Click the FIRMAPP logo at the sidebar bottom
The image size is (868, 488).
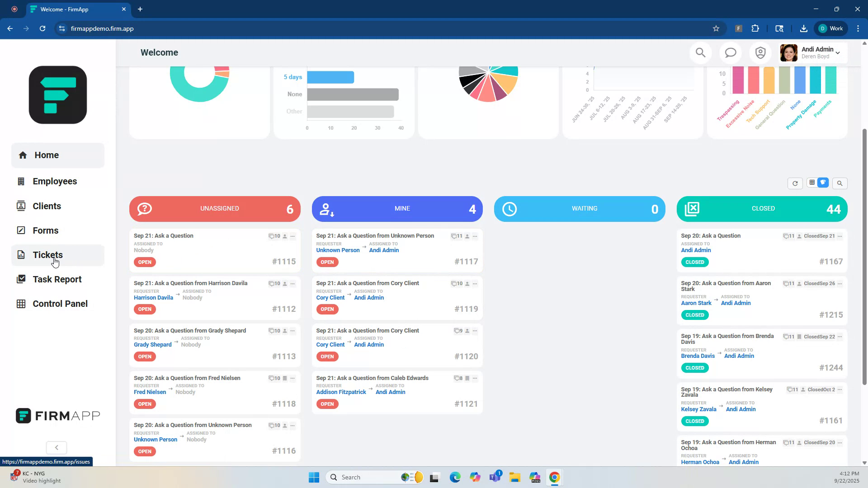[57, 416]
